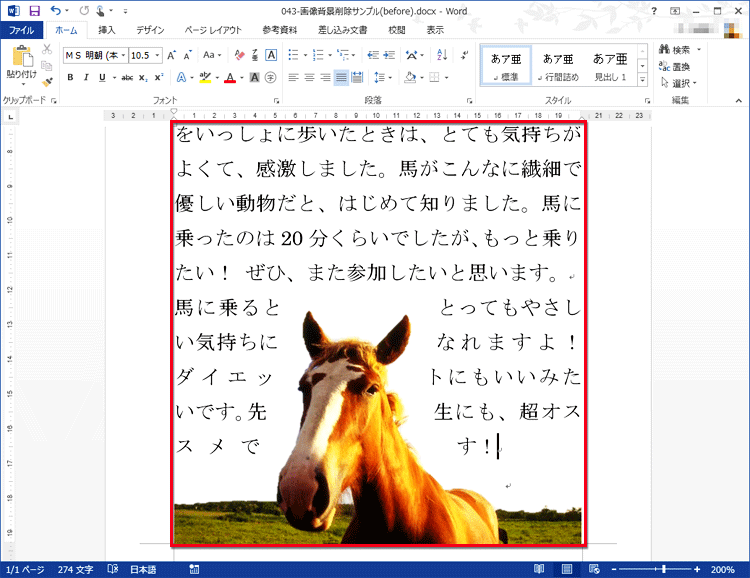Toggle italic formatting
Screen dimensions: 750x578
pyautogui.click(x=86, y=78)
